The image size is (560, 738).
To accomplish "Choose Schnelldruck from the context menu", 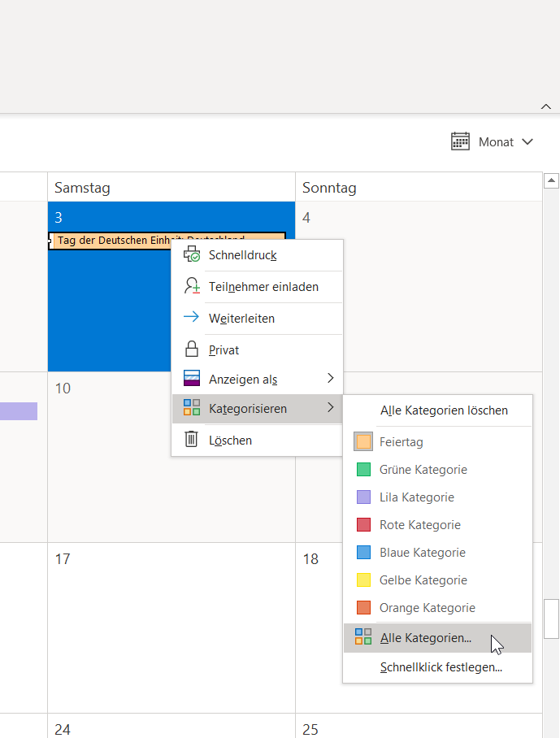I will tap(258, 255).
